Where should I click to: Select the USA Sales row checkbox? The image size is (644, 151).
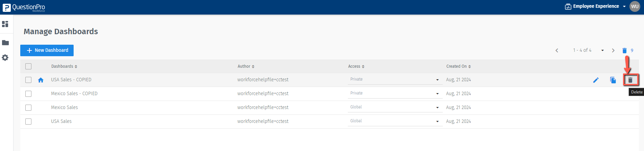pyautogui.click(x=28, y=122)
